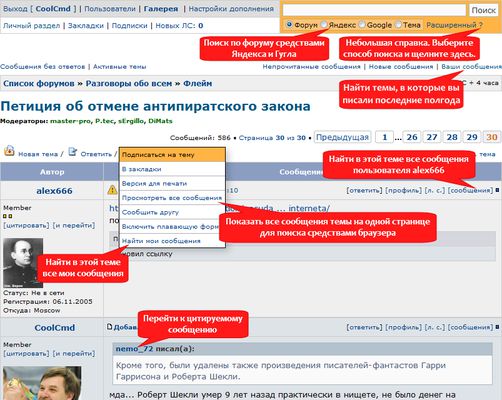The height and width of the screenshot is (400, 502).
Task: Go to the Галерея section
Action: pyautogui.click(x=161, y=9)
